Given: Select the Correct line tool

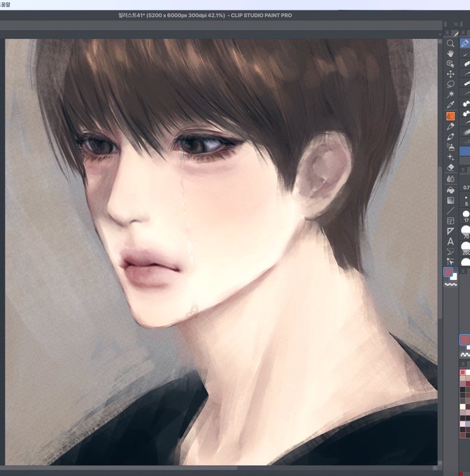Looking at the screenshot, I should pos(450,262).
